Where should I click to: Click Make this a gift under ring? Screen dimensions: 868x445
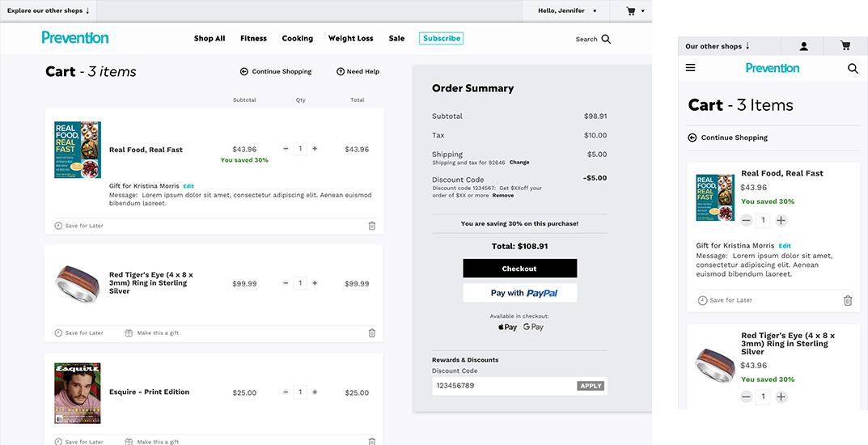(x=158, y=333)
